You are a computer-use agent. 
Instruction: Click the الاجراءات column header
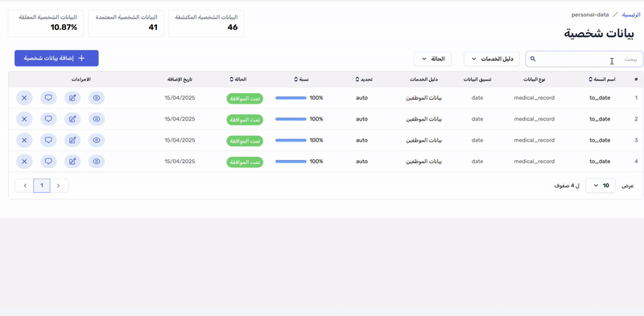(x=81, y=80)
